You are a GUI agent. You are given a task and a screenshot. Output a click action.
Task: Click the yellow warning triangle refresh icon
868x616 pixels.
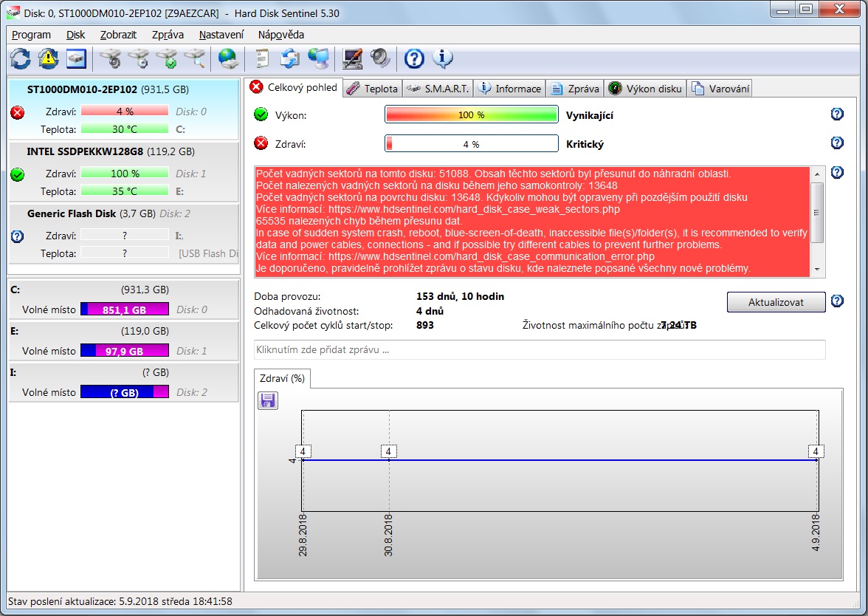(48, 58)
